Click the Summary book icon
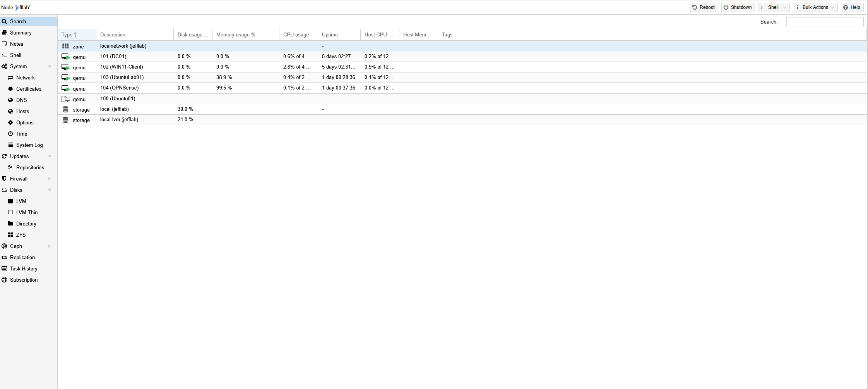The height and width of the screenshot is (389, 868). pos(4,33)
